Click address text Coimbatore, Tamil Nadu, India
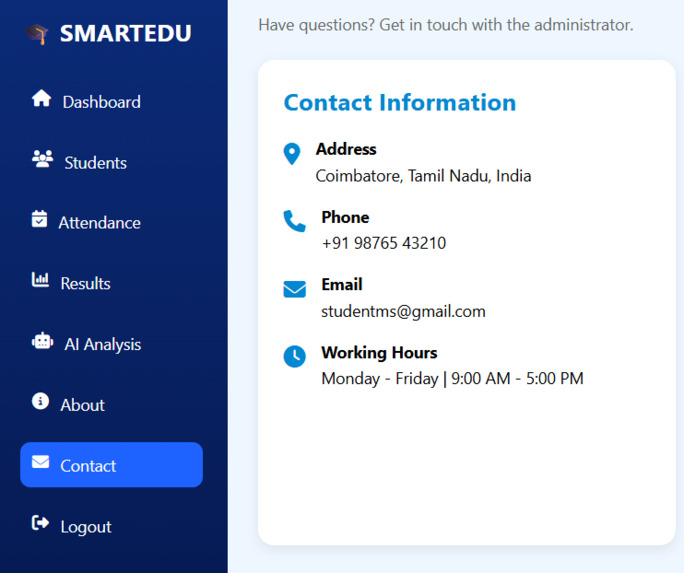Screen dimensions: 684x573 (423, 176)
